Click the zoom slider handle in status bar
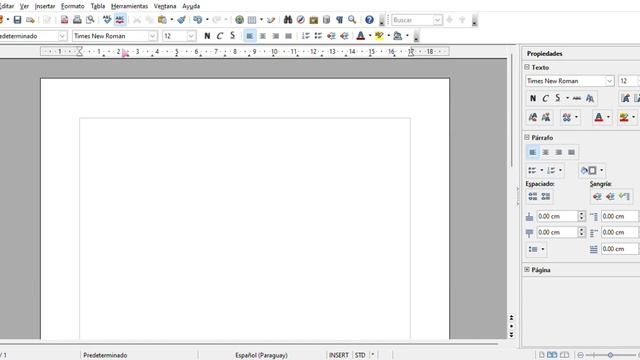 (x=610, y=355)
